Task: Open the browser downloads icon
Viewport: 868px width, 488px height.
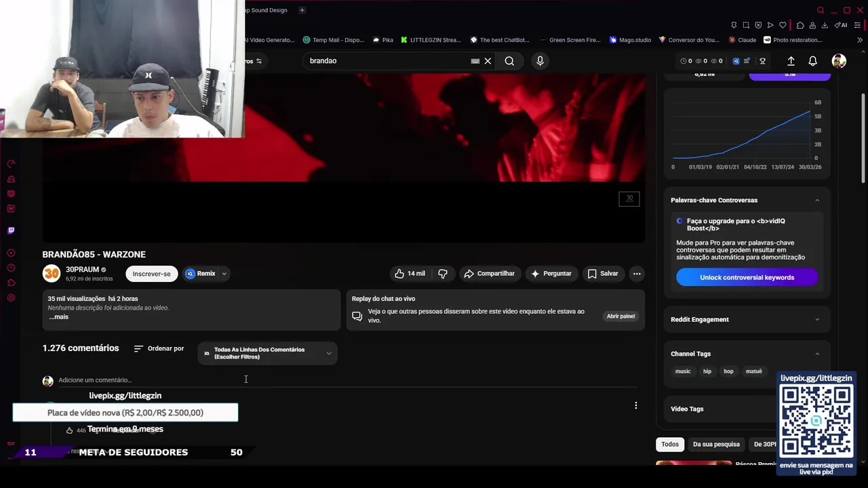Action: click(825, 25)
